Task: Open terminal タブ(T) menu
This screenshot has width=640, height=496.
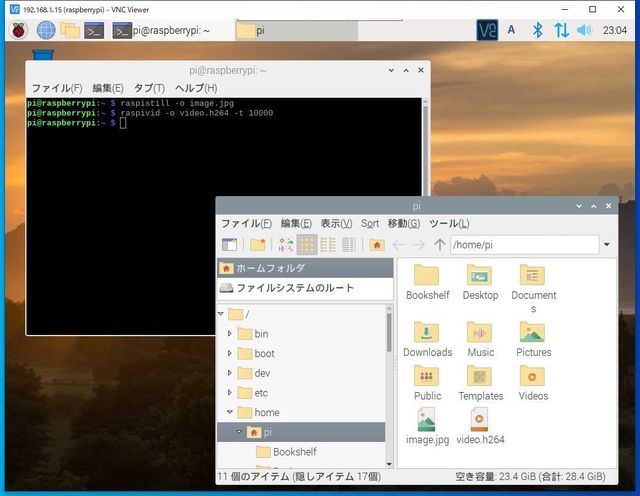Action: [x=149, y=88]
